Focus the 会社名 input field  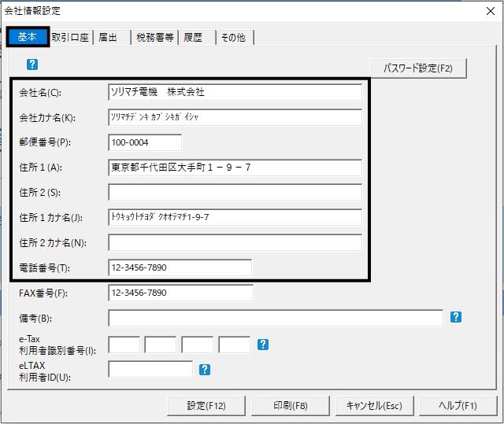235,92
